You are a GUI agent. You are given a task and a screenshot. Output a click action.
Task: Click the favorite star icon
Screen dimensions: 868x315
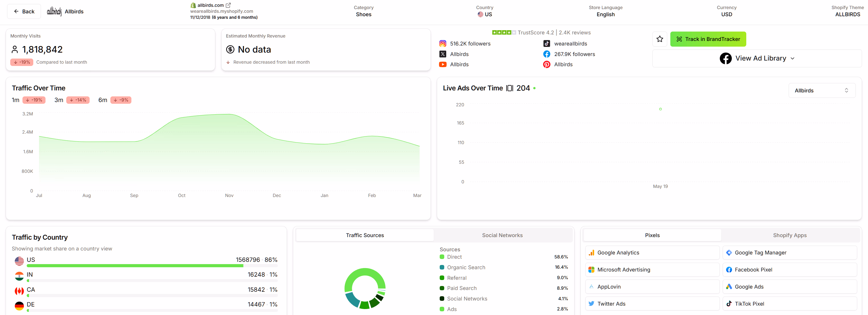pyautogui.click(x=660, y=39)
